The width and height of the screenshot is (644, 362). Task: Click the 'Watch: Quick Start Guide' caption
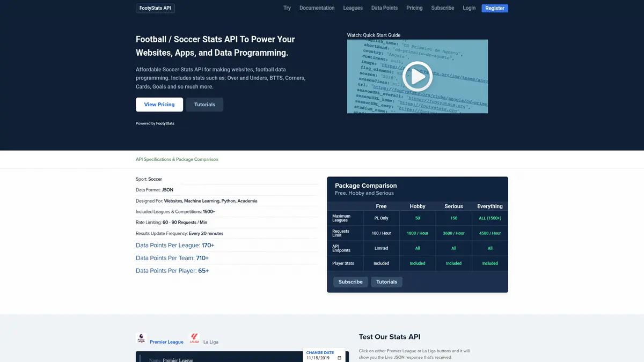(x=374, y=35)
